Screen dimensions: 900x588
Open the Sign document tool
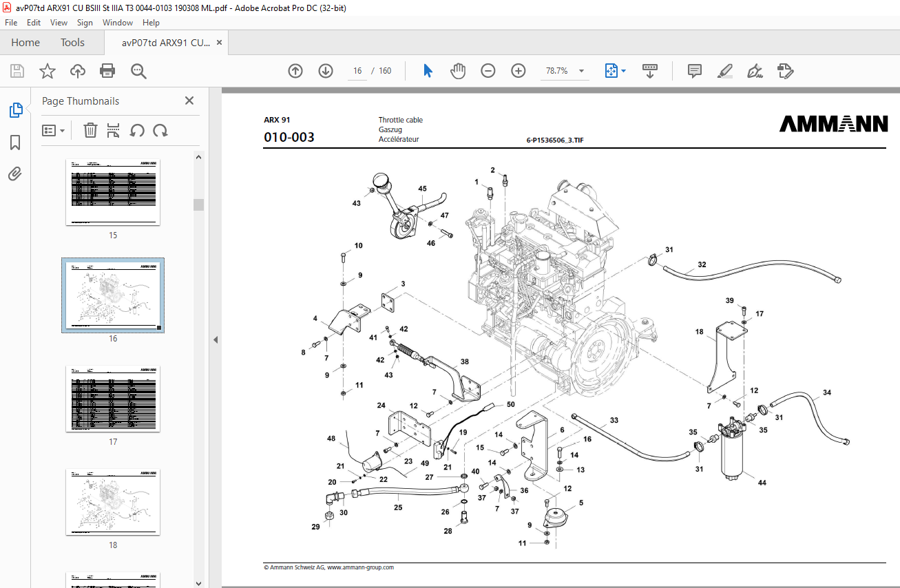point(755,71)
